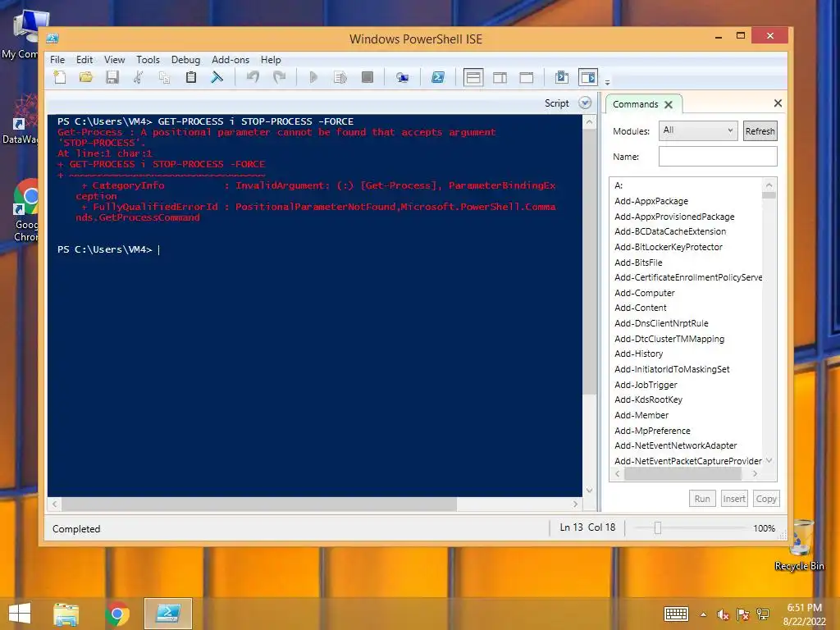This screenshot has width=840, height=630.
Task: Select Add-DnsClientNrptRule command
Action: (x=661, y=323)
